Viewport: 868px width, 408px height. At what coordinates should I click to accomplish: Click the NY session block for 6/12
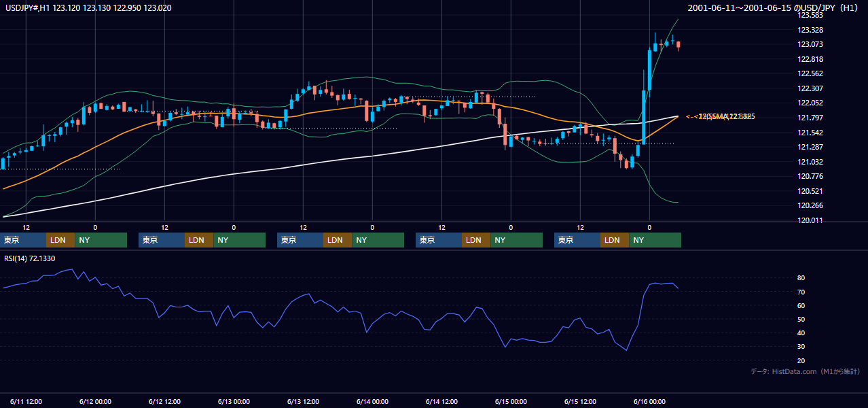coord(239,240)
